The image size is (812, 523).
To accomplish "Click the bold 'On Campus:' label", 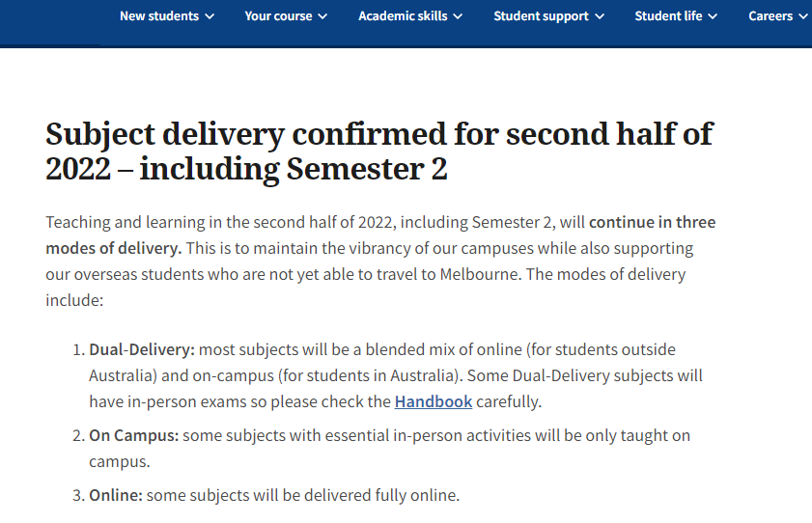I will [x=134, y=435].
